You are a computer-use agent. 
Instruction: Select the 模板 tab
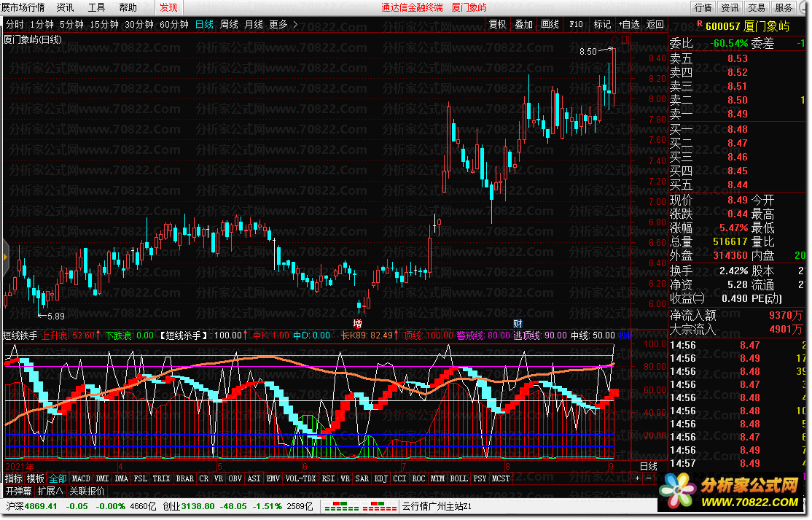coord(36,478)
